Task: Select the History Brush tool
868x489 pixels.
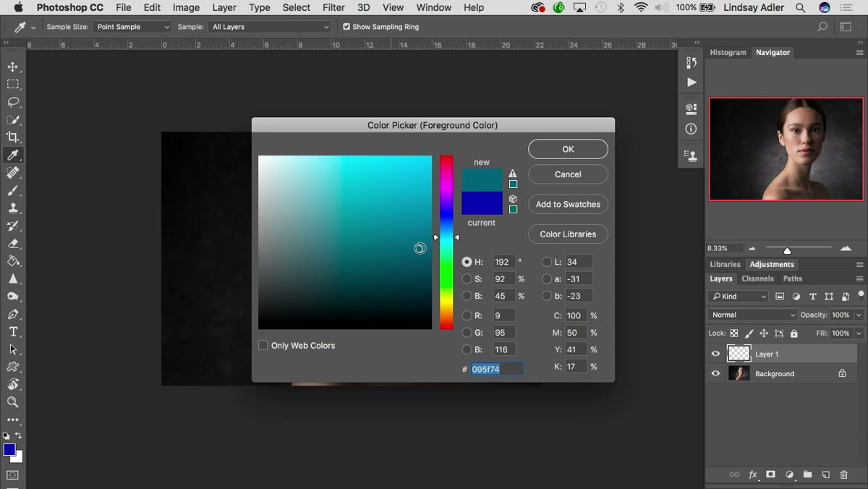Action: pyautogui.click(x=13, y=226)
